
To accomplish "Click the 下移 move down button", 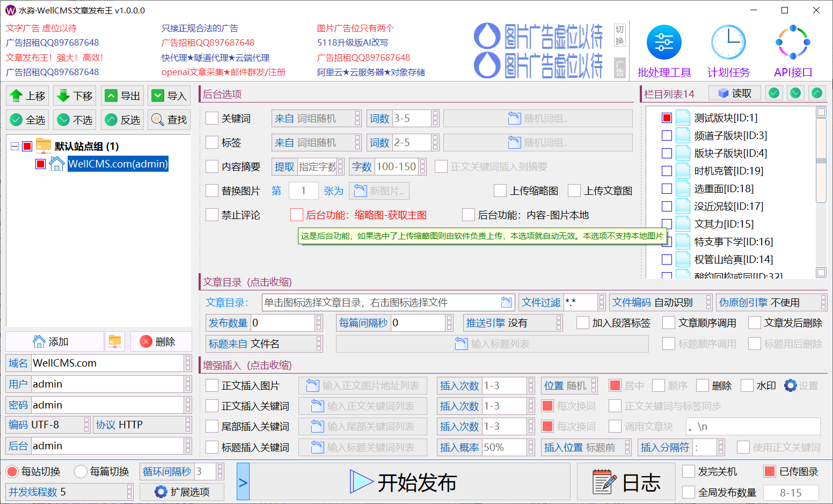I will (x=75, y=96).
